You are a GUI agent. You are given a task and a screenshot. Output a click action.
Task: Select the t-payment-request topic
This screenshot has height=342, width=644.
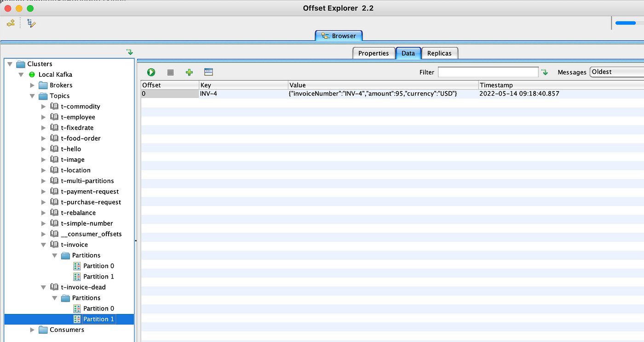[90, 192]
